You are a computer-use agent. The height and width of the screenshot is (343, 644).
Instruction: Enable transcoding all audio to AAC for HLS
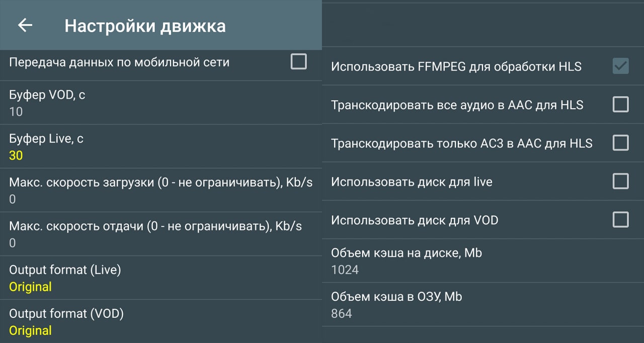[x=620, y=105]
